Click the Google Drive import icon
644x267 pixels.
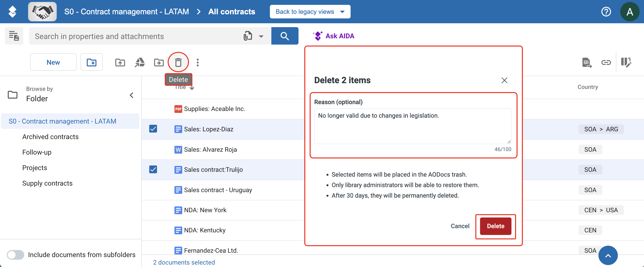[140, 62]
